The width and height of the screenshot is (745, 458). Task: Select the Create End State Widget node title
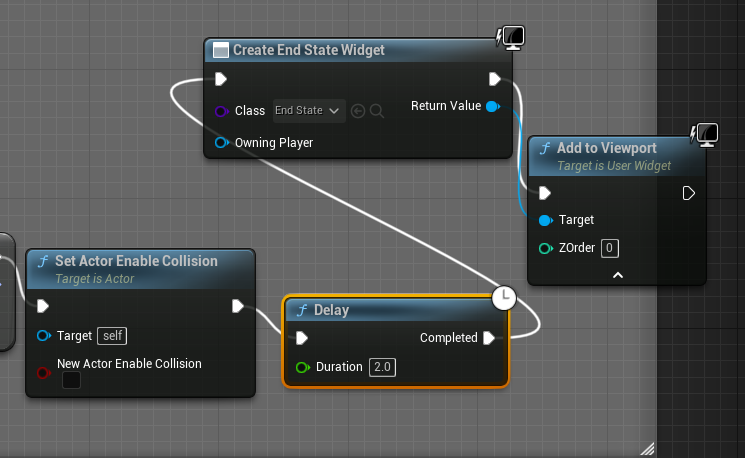tap(308, 50)
